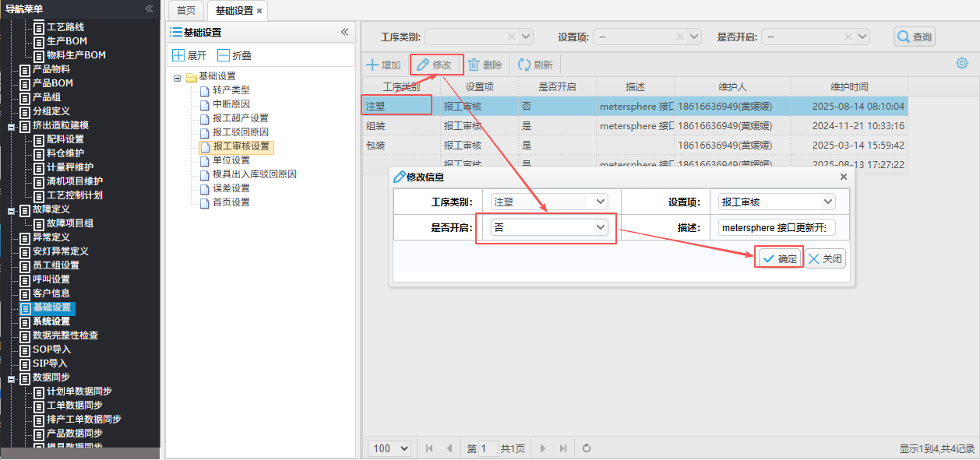Click the 关闭 button in dialog
Image resolution: width=980 pixels, height=460 pixels.
tap(825, 259)
